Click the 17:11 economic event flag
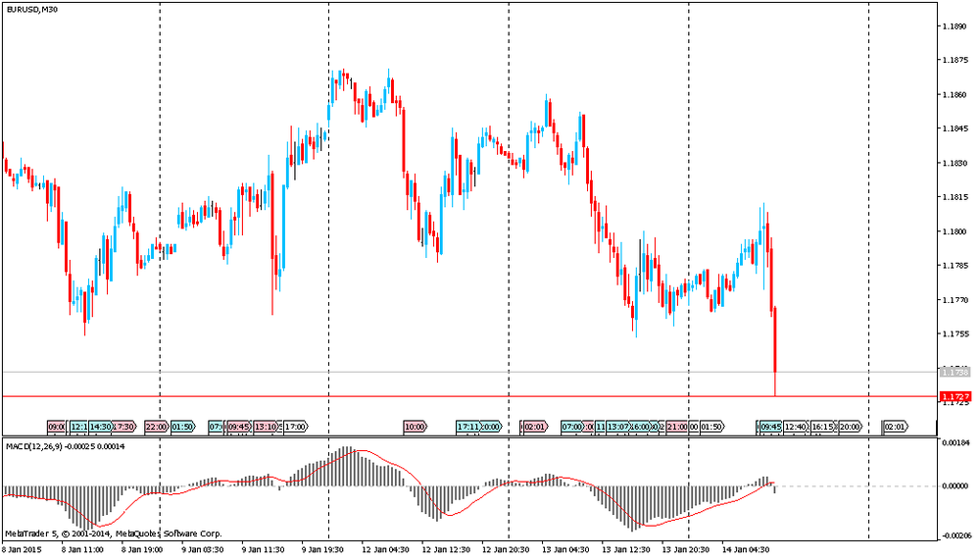Image resolution: width=980 pixels, height=560 pixels. point(468,427)
